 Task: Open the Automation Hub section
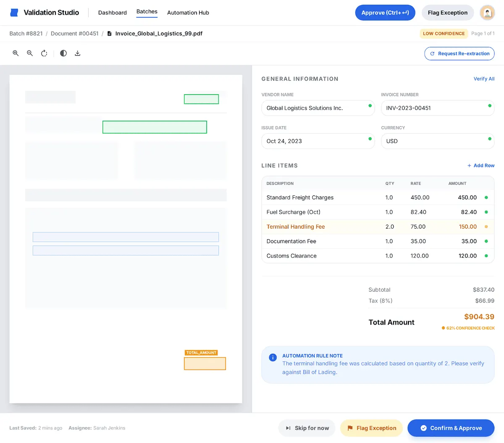pos(188,13)
